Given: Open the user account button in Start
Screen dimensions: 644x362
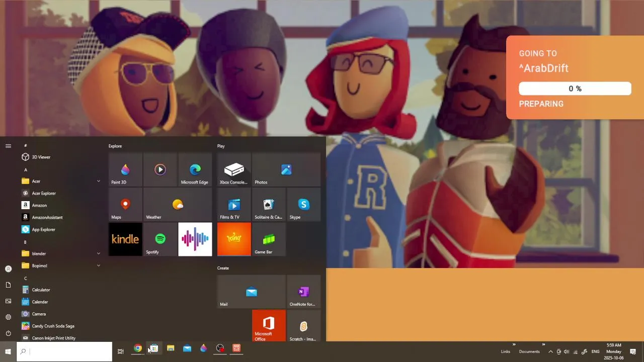Looking at the screenshot, I should (8, 269).
